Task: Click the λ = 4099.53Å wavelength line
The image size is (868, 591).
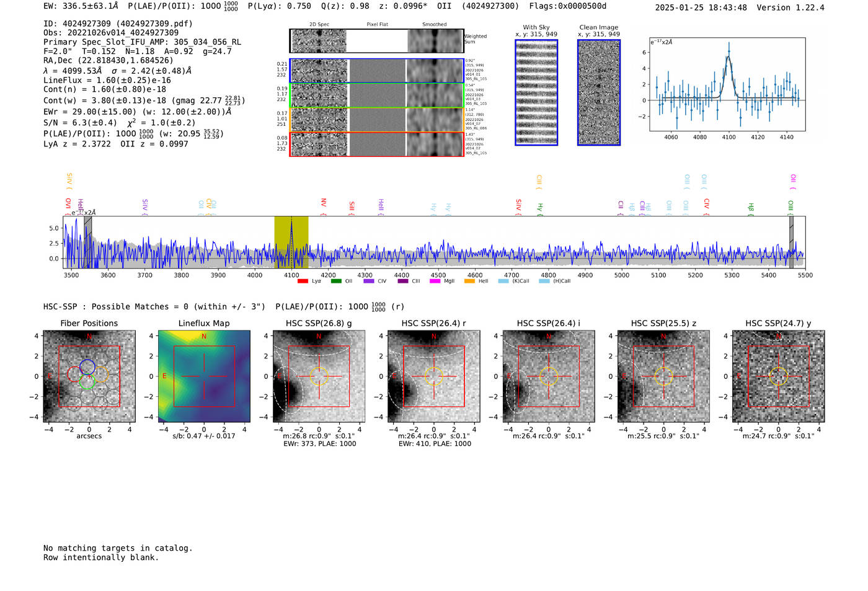Action: click(117, 71)
